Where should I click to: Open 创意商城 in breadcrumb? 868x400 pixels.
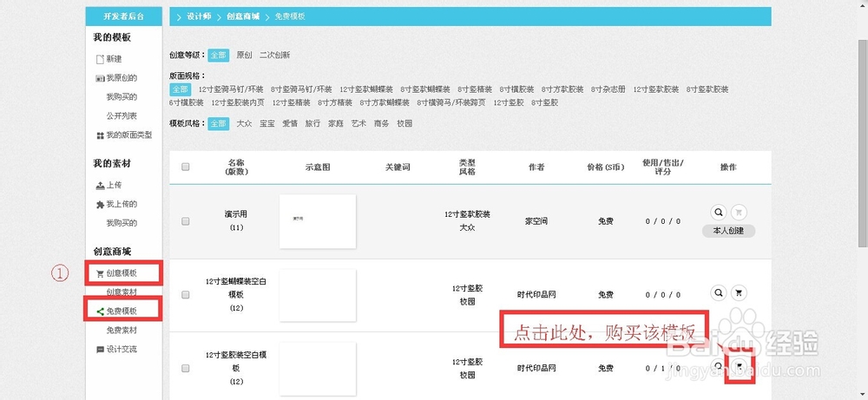242,16
